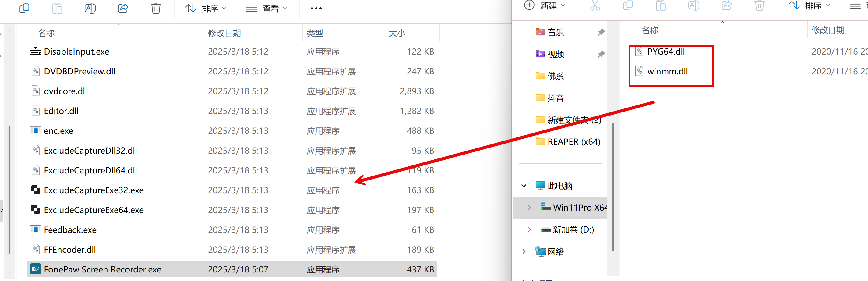
Task: Collapse the 此电脑 tree node
Action: tap(524, 186)
